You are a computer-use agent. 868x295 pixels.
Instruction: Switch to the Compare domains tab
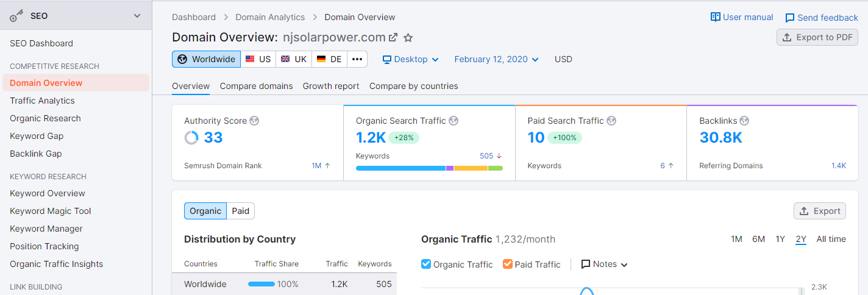256,86
